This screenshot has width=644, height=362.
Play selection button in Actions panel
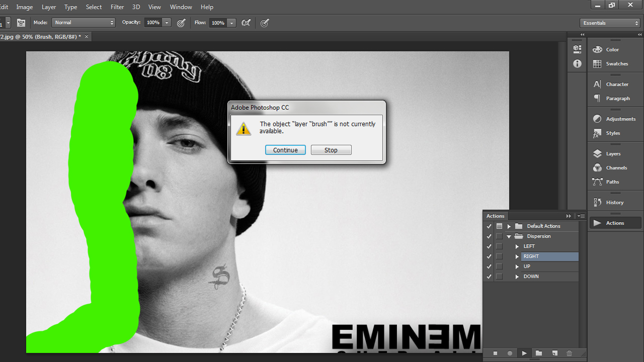(524, 353)
